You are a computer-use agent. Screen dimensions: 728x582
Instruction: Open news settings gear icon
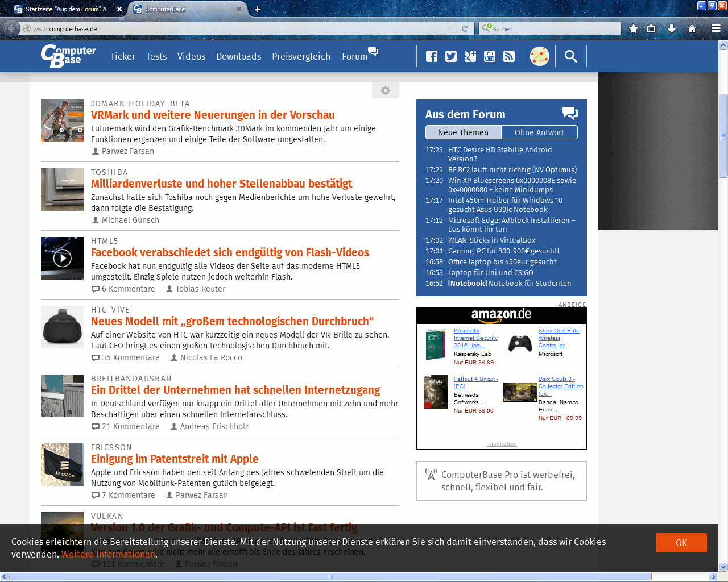(386, 90)
